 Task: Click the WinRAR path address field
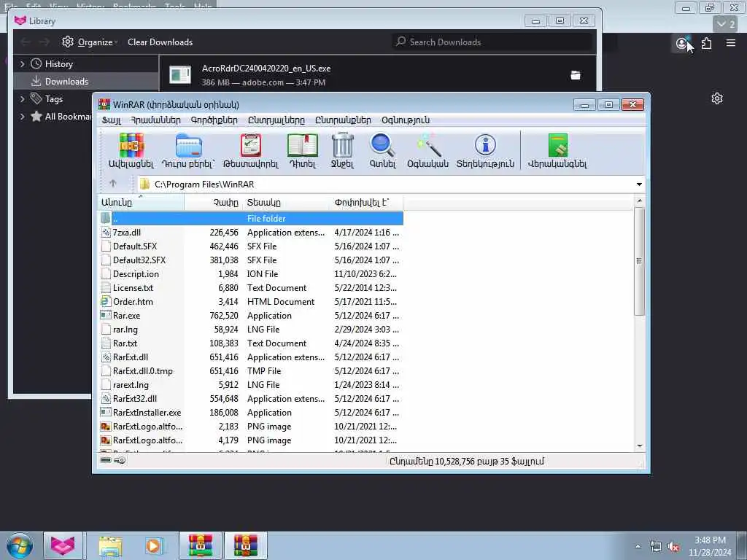[390, 184]
